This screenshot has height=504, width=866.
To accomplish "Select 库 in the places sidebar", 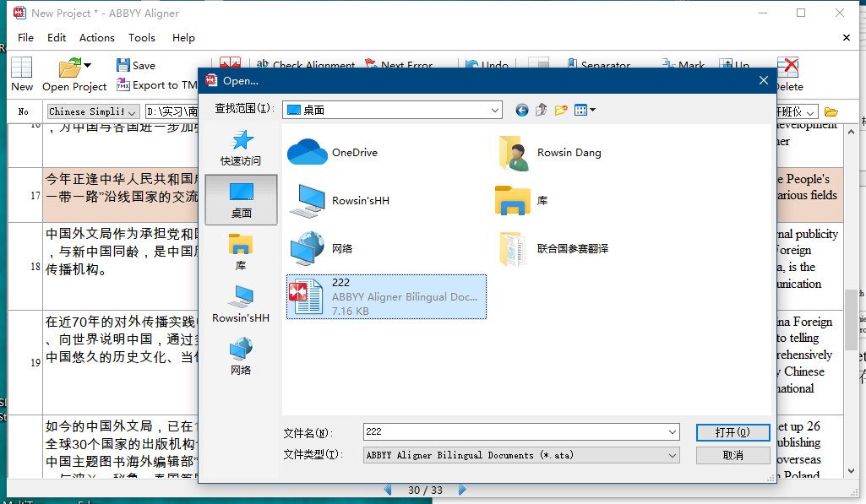I will tap(241, 252).
